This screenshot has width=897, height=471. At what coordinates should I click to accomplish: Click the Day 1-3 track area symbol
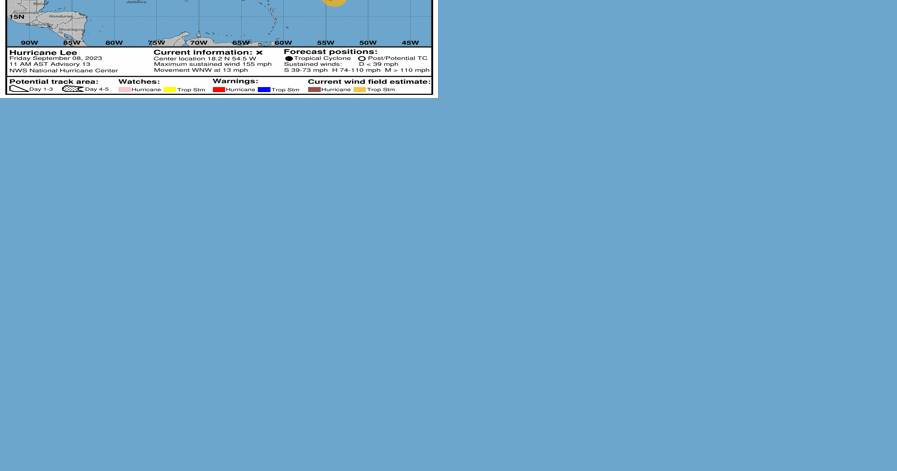[19, 89]
